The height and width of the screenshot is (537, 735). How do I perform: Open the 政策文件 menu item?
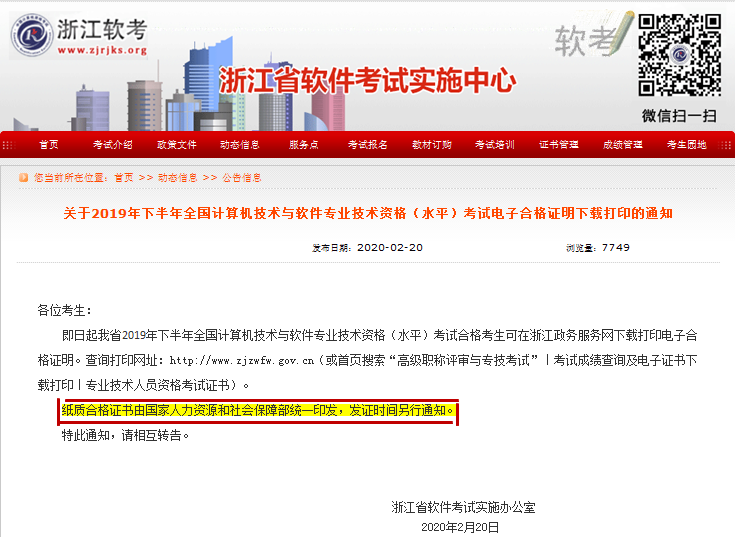click(x=176, y=145)
